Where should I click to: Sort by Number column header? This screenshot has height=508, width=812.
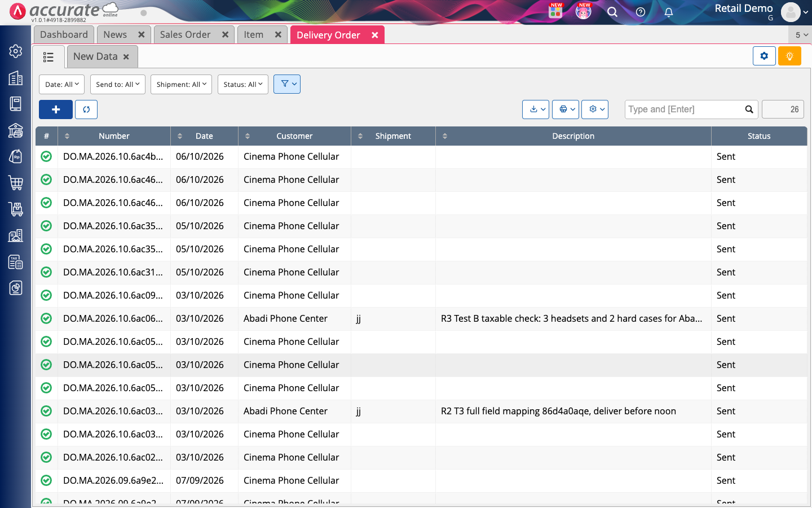[114, 136]
